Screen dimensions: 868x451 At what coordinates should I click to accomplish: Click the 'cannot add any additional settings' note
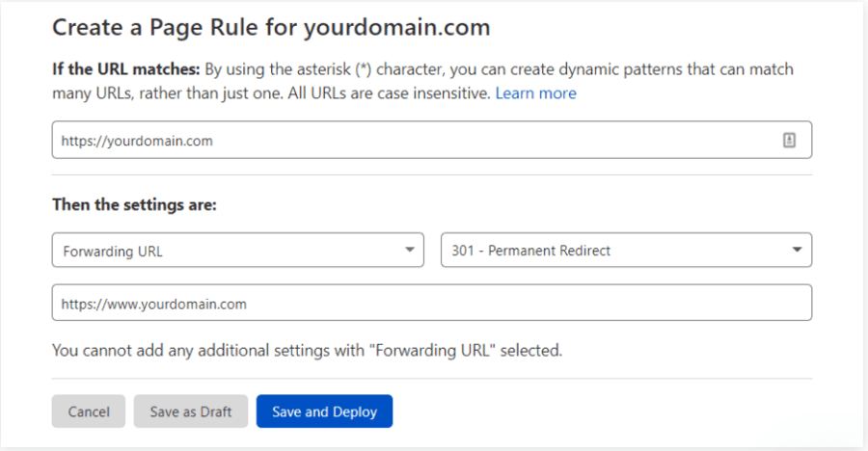[x=307, y=350]
